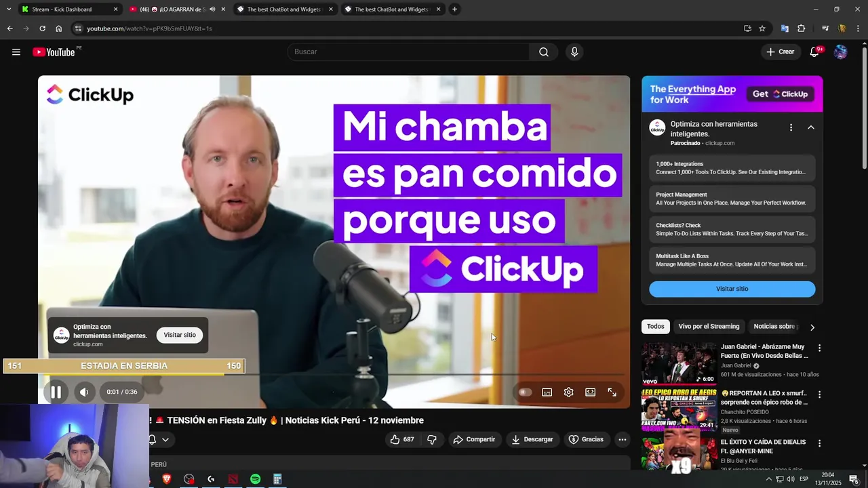This screenshot has height=488, width=868.
Task: Click blue Visitar sitio sidebar button
Action: [x=732, y=289]
